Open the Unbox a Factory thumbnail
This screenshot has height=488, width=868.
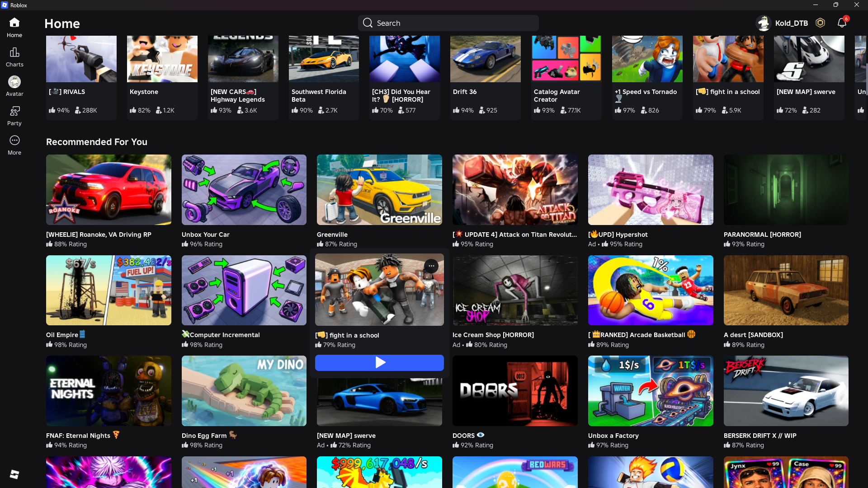pyautogui.click(x=651, y=391)
